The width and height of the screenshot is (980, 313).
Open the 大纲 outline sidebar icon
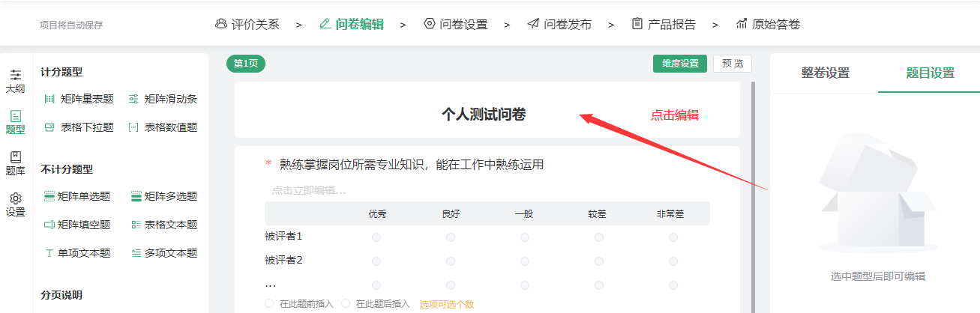pos(15,81)
